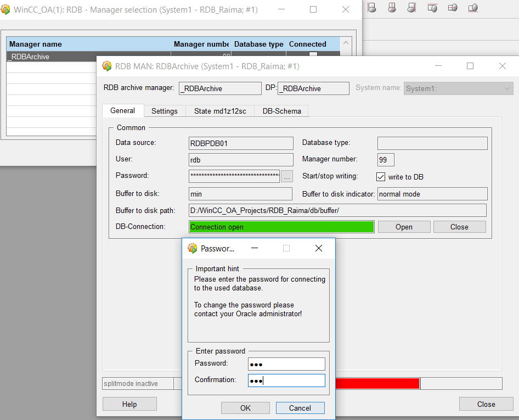
Task: Click the password browse ellipsis button
Action: pos(287,177)
